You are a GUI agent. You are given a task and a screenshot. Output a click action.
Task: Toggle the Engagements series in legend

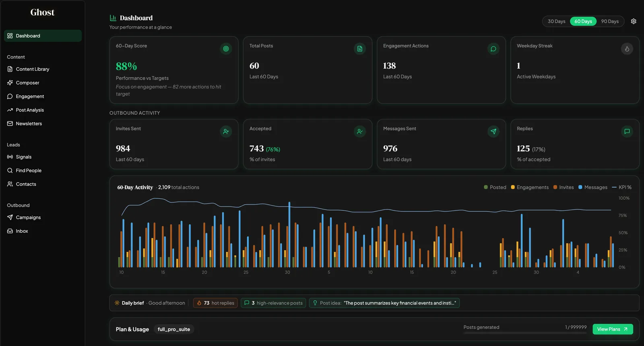[530, 187]
